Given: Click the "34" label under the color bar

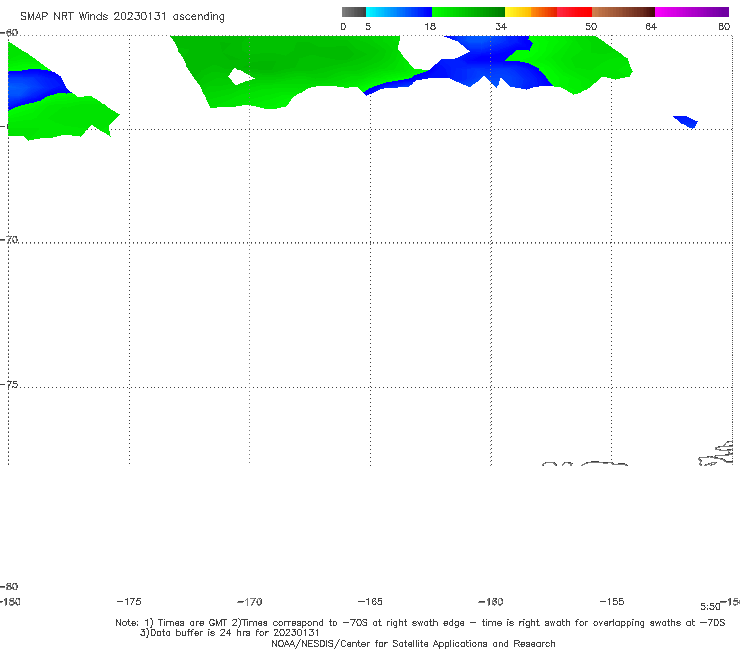Looking at the screenshot, I should (501, 26).
